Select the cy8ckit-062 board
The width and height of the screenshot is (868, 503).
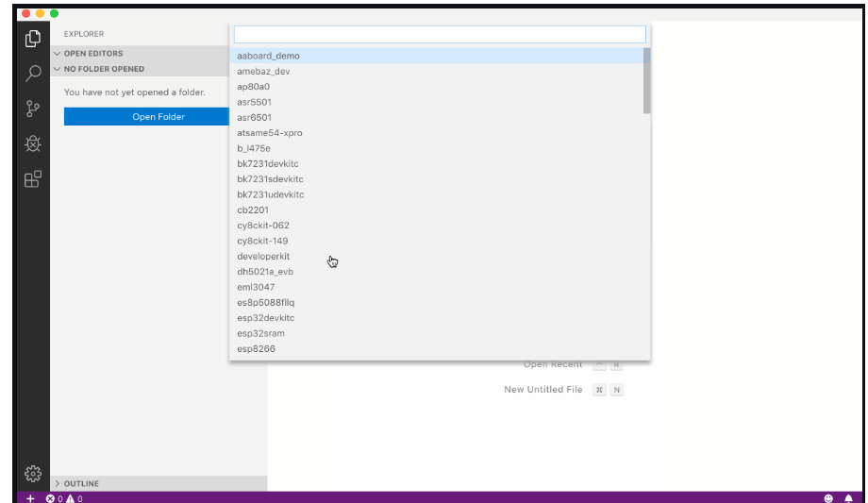point(436,226)
